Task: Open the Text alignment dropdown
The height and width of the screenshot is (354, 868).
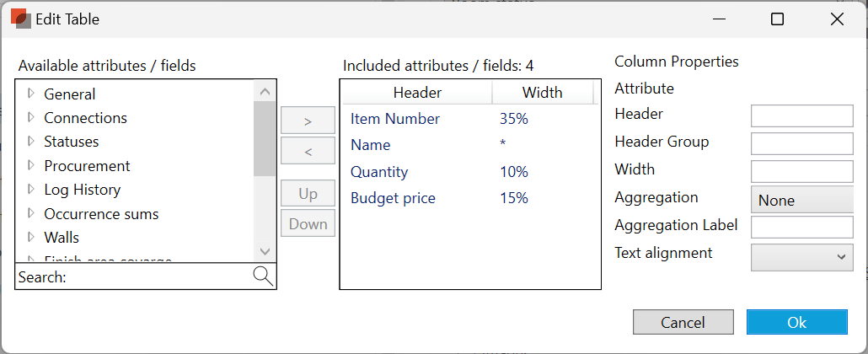Action: point(801,257)
